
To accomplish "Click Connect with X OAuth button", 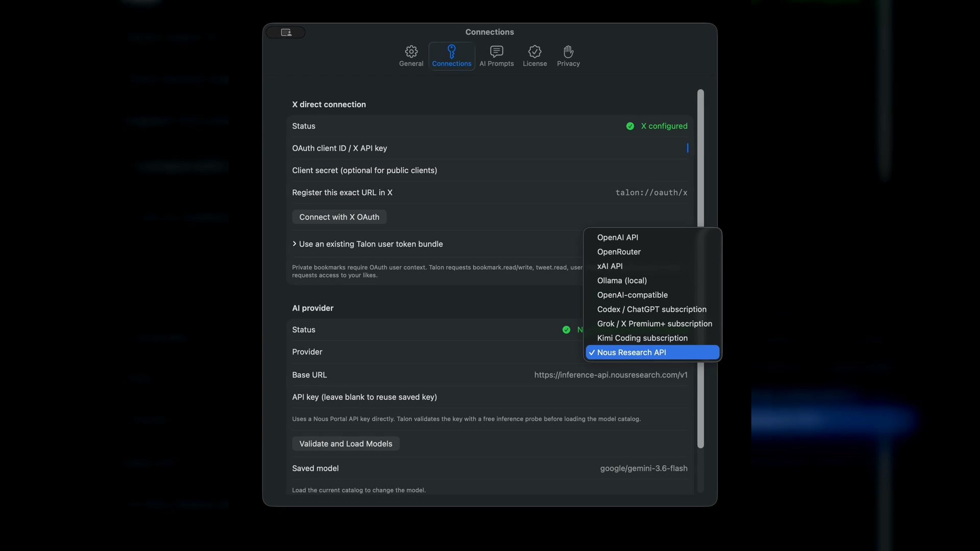I will [339, 217].
